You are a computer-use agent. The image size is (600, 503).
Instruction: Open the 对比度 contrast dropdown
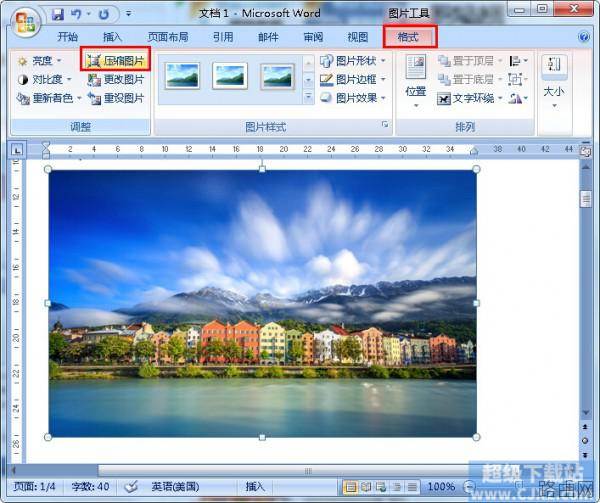pos(44,80)
